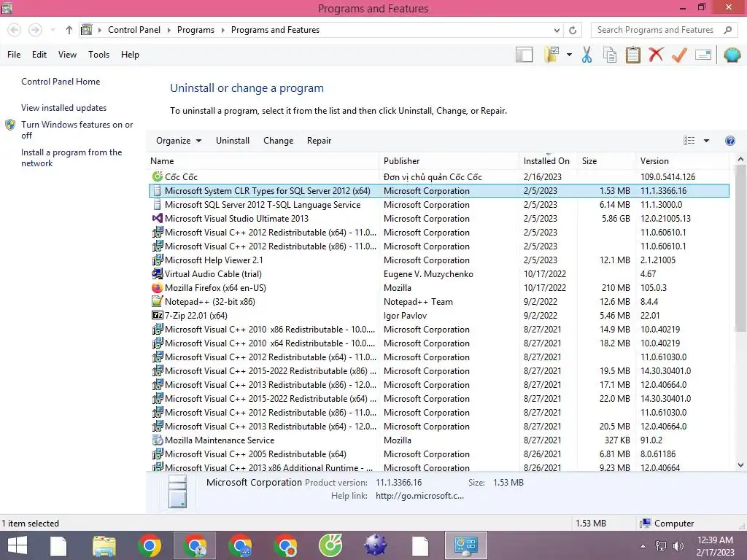Screen dimensions: 747x560
Task: Open the Organize dropdown menu
Action: point(179,141)
